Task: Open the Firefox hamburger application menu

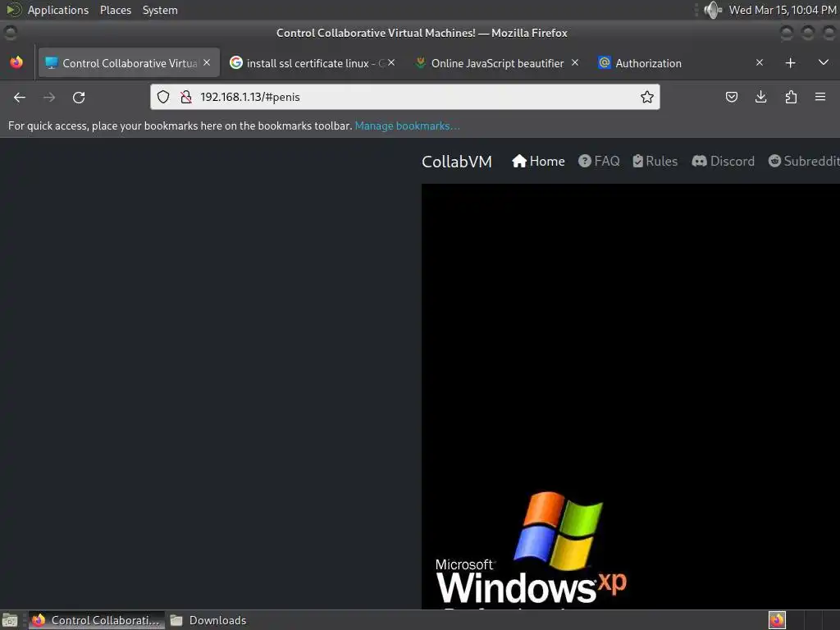Action: (x=820, y=97)
